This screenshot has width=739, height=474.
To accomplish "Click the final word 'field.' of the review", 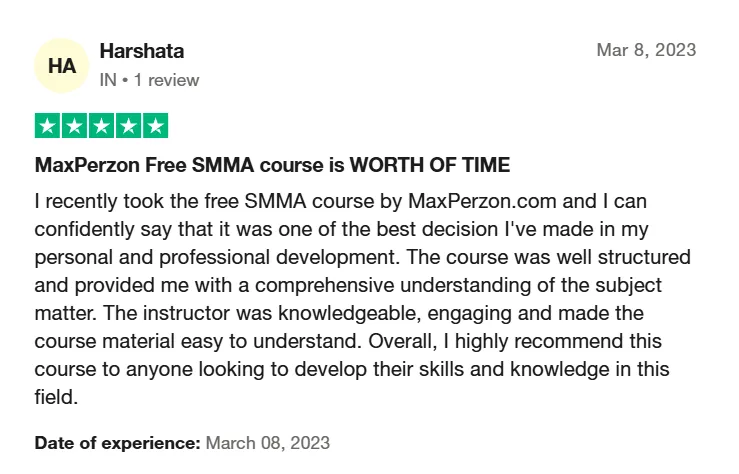I will 56,397.
